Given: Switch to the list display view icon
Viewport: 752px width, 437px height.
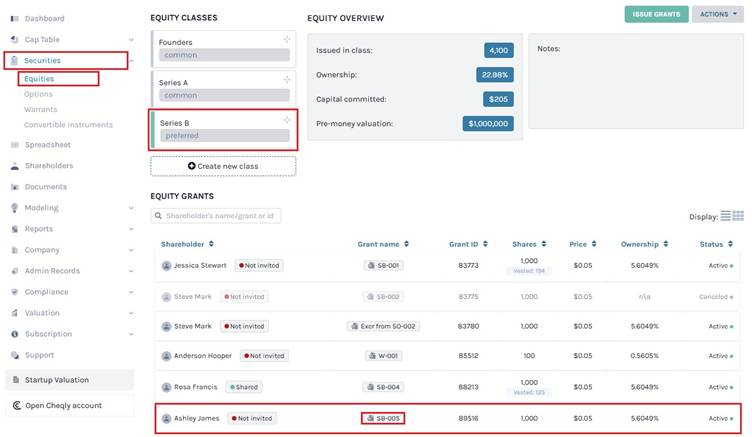Looking at the screenshot, I should pos(726,216).
